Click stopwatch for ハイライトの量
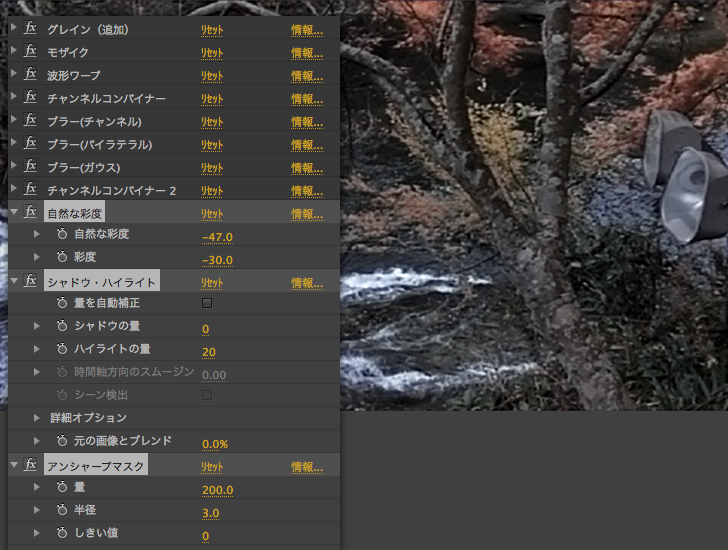Viewport: 728px width, 550px height. [x=62, y=349]
